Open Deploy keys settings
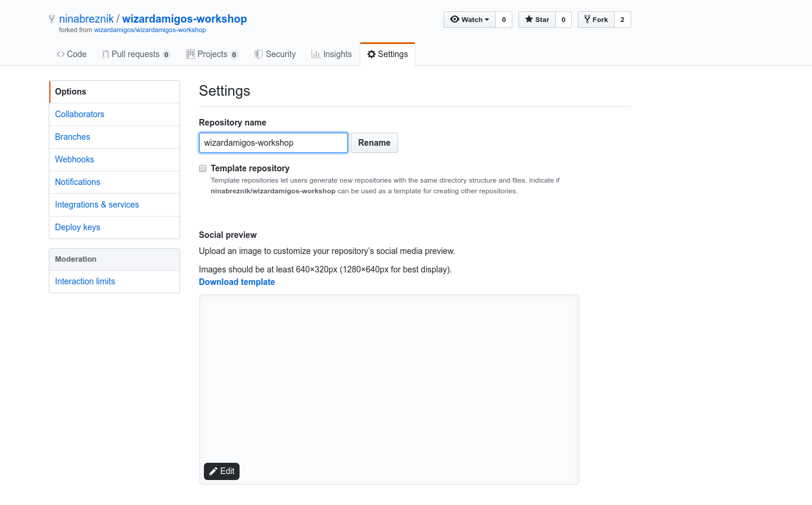 point(114,227)
